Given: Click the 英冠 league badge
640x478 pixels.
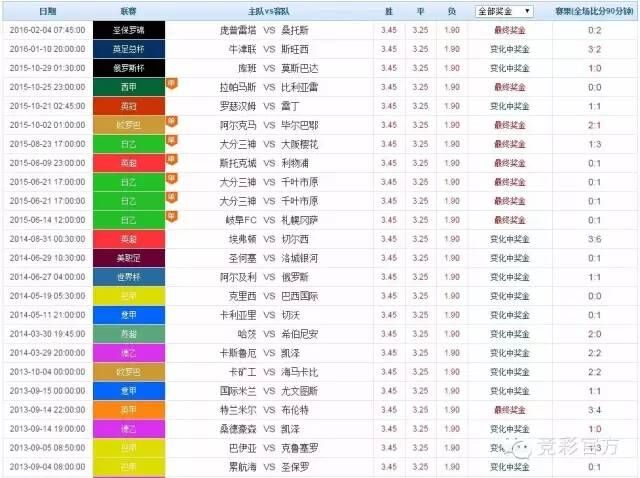Looking at the screenshot, I should pyautogui.click(x=128, y=106).
